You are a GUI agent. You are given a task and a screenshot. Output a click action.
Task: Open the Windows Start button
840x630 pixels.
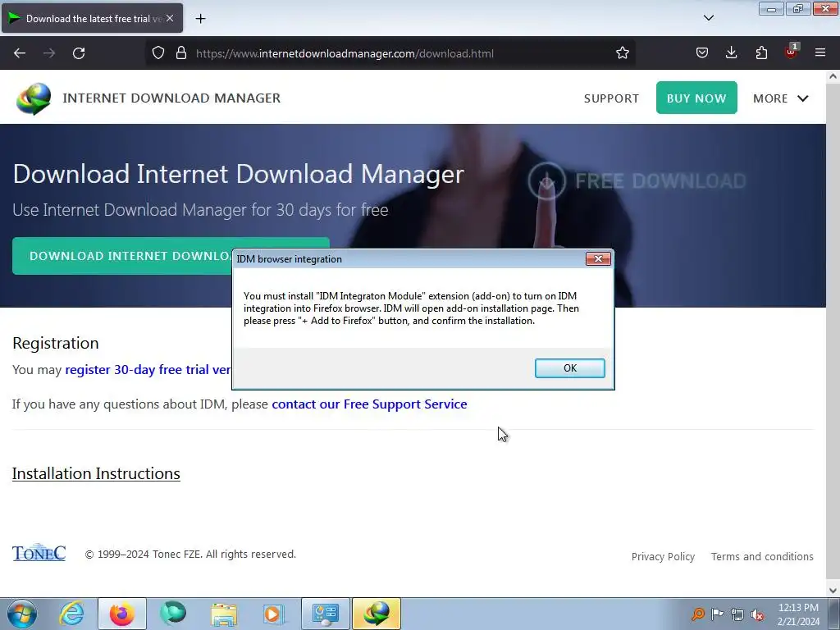click(22, 614)
